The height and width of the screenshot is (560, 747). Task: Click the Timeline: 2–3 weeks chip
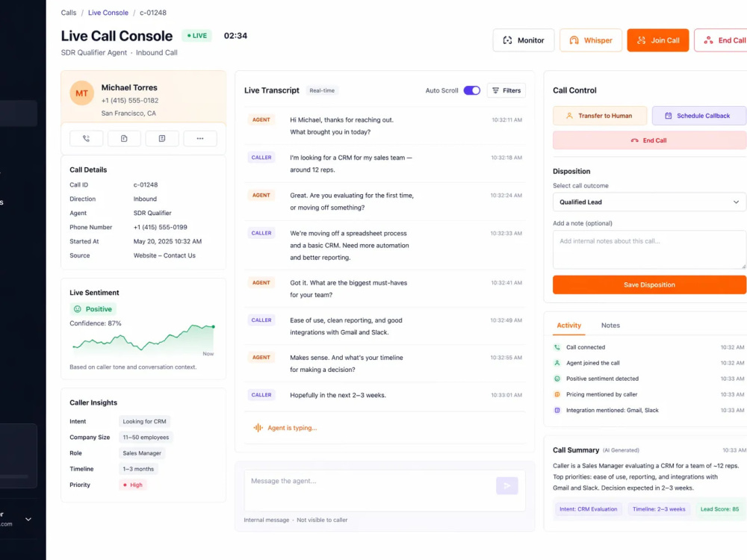click(x=658, y=509)
